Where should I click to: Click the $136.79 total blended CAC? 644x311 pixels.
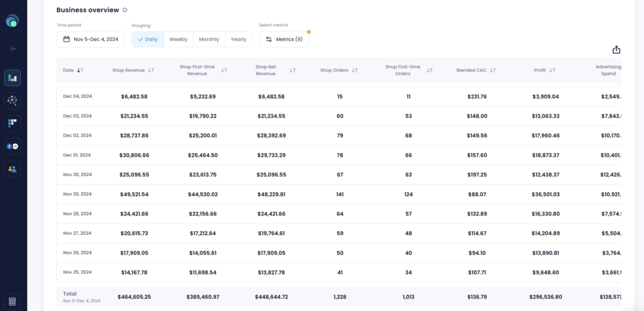tap(477, 297)
